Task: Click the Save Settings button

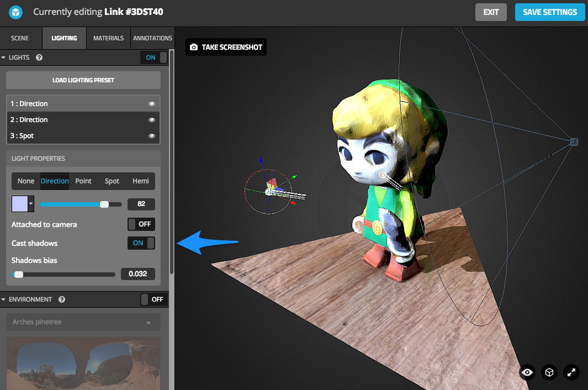Action: click(x=550, y=12)
